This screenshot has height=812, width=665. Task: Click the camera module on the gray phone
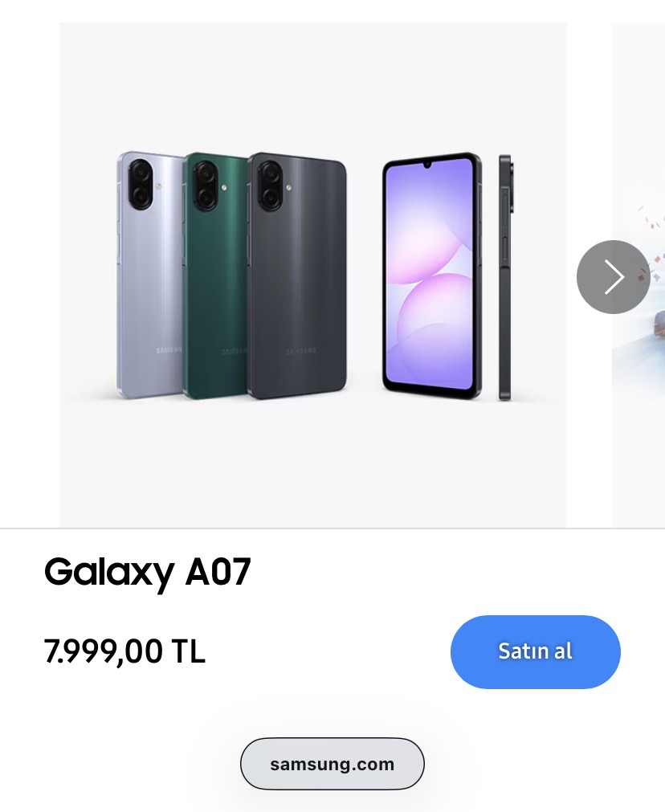pyautogui.click(x=271, y=186)
